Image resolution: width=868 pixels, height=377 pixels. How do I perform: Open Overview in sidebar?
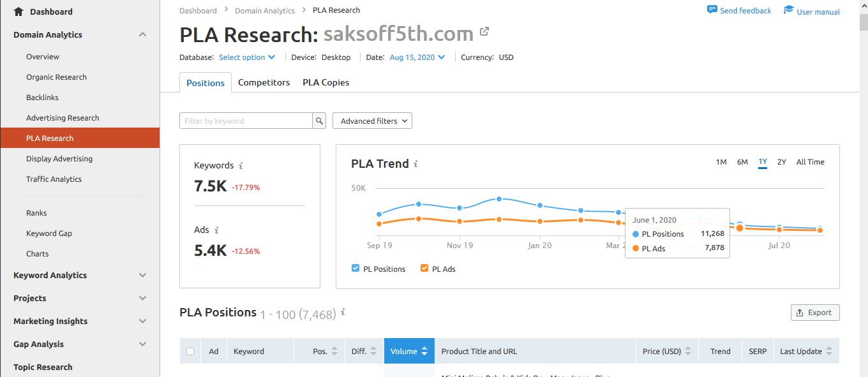coord(43,57)
